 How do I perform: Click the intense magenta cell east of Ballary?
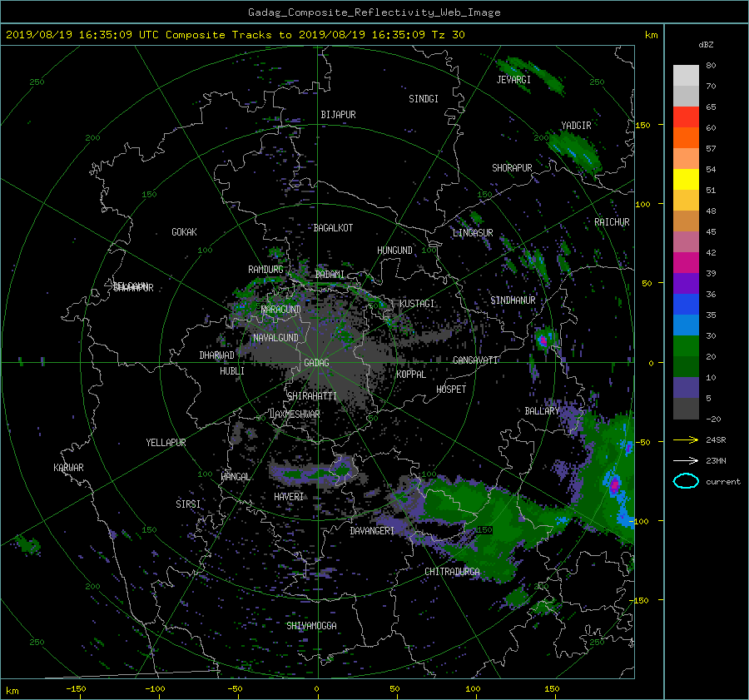(614, 484)
